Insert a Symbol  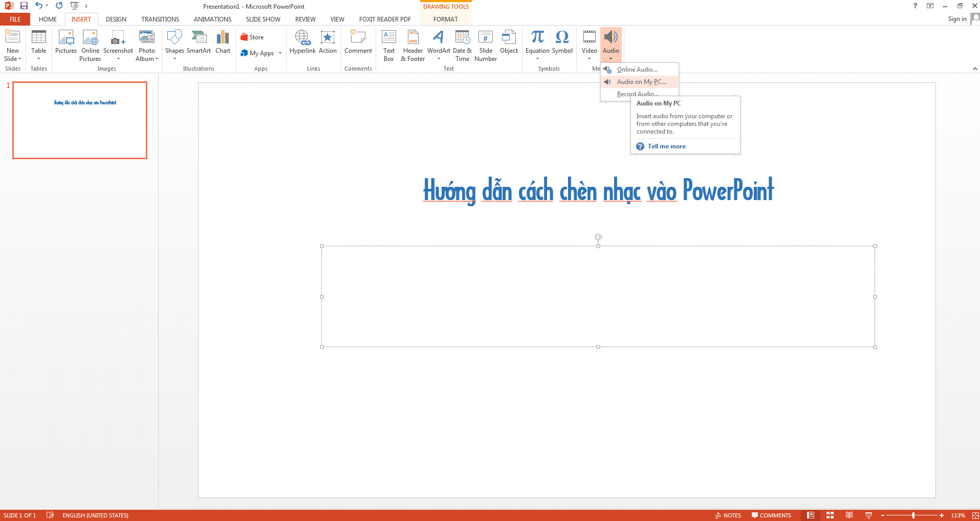pyautogui.click(x=562, y=42)
